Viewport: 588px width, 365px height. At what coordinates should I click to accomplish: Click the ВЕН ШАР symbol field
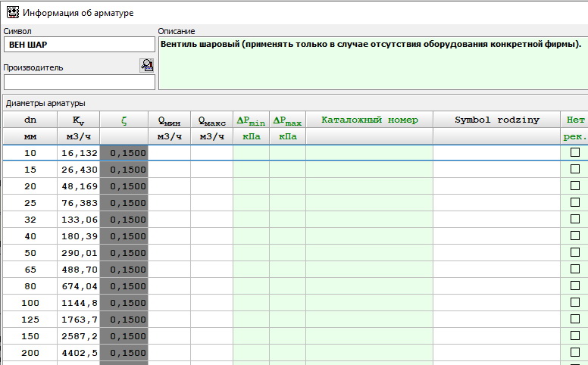point(80,45)
